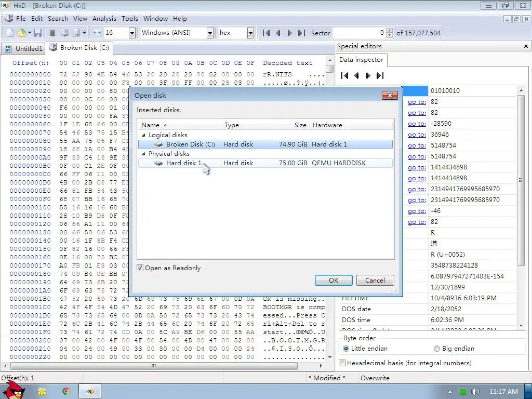
Task: Open the Edit menu
Action: [x=37, y=19]
